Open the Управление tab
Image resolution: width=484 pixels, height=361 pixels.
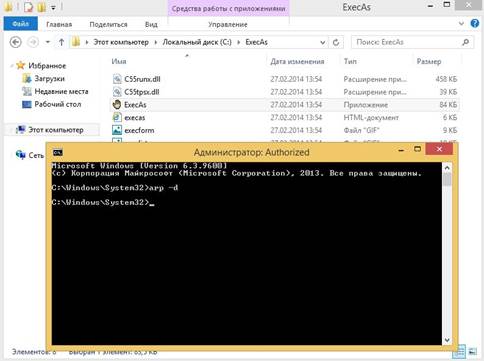coord(228,24)
